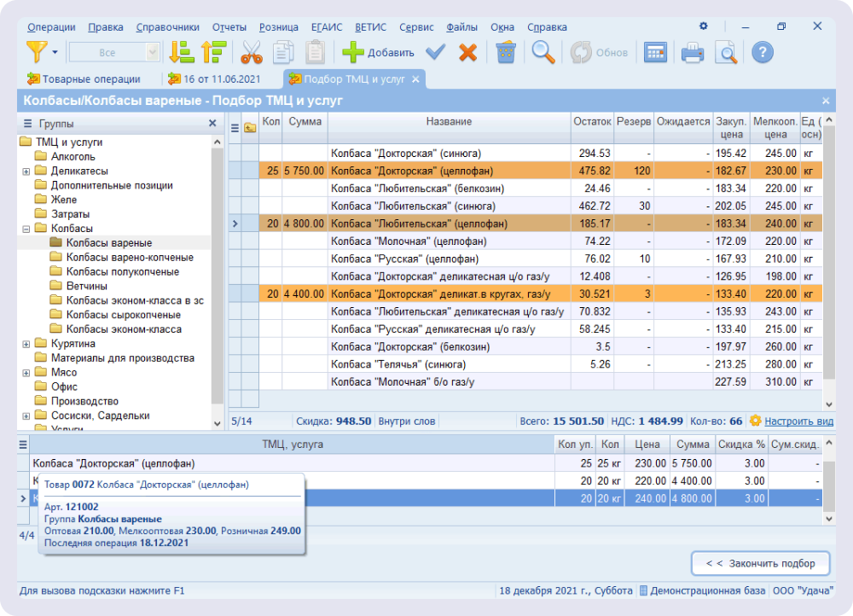Click the trash bin icon in toolbar

[506, 52]
